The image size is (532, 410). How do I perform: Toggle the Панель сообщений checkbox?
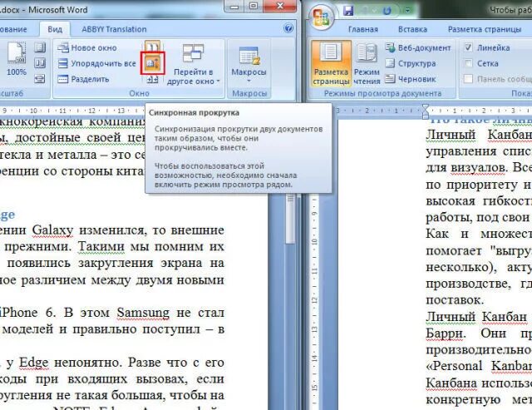click(468, 79)
